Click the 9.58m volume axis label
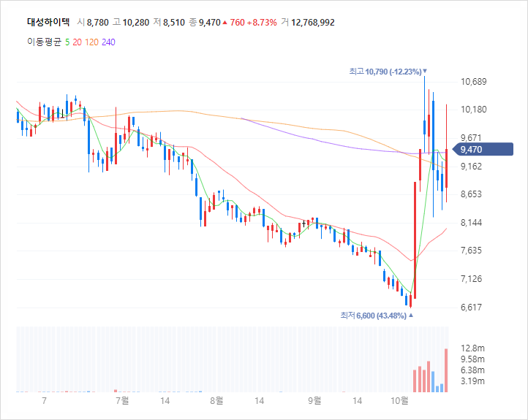Image resolution: width=528 pixels, height=420 pixels. (x=472, y=359)
